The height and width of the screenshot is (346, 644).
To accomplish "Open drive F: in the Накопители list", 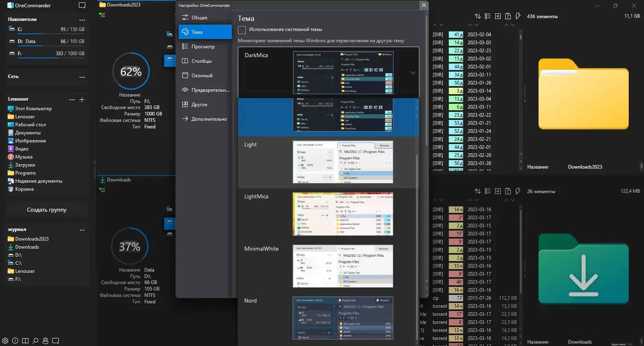I will pyautogui.click(x=47, y=54).
